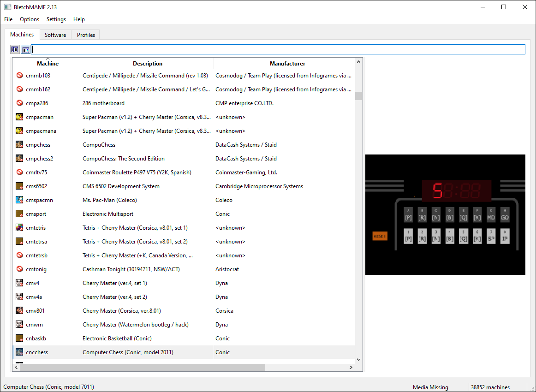Click the horizontal scrollbar thumb
The height and width of the screenshot is (392, 536).
(143, 368)
